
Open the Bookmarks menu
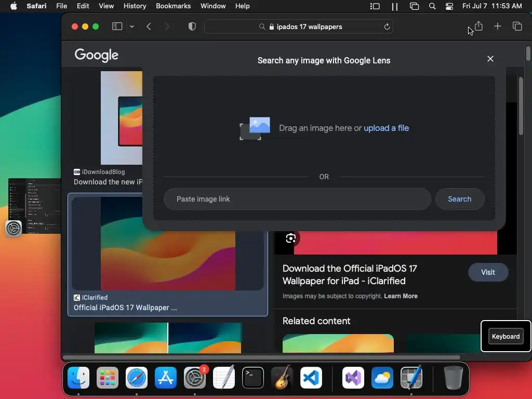coord(173,6)
